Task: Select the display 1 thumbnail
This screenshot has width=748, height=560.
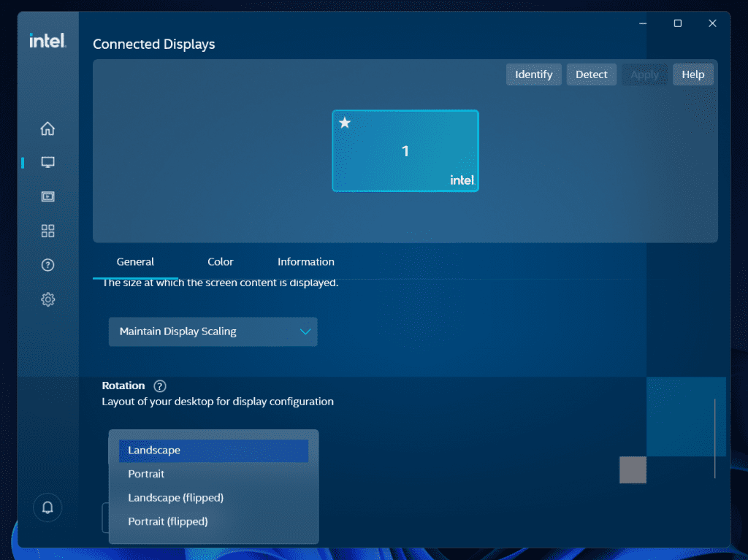Action: click(405, 151)
